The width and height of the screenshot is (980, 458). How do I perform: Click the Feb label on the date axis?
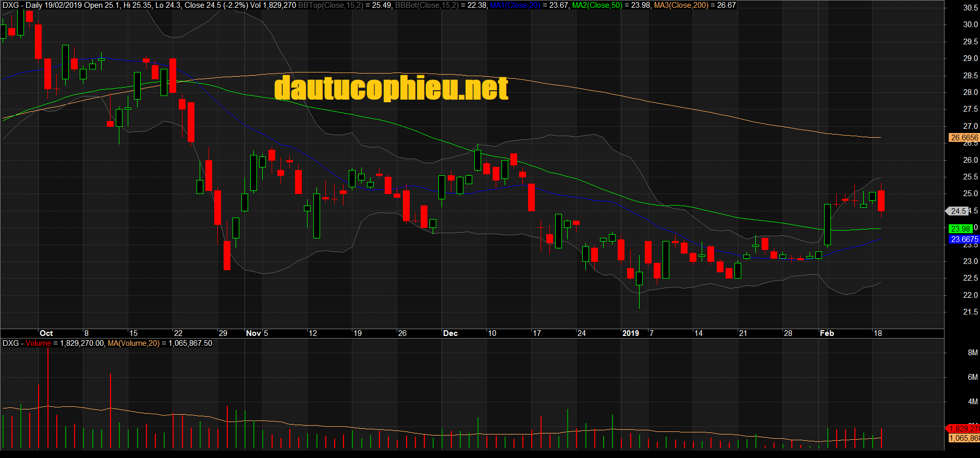pyautogui.click(x=827, y=333)
